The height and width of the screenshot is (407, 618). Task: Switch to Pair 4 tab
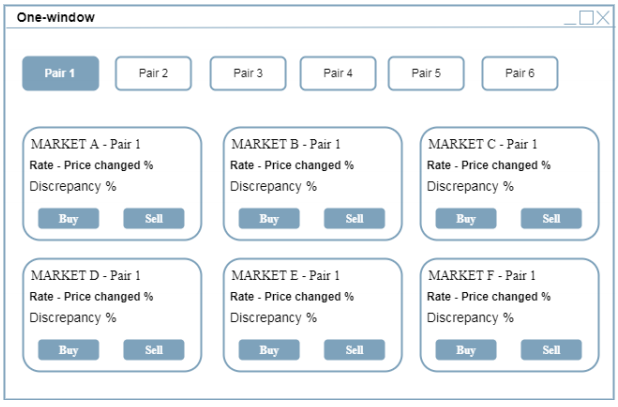(338, 73)
